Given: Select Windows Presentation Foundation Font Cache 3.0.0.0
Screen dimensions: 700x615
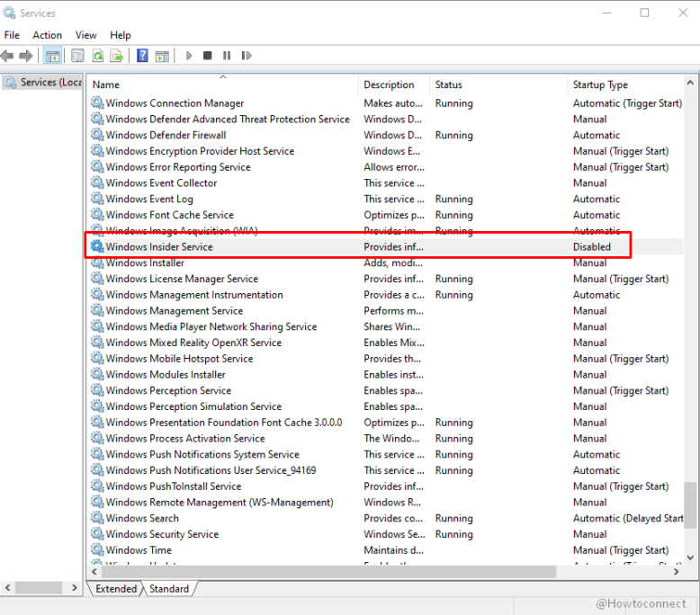Looking at the screenshot, I should point(386,422).
